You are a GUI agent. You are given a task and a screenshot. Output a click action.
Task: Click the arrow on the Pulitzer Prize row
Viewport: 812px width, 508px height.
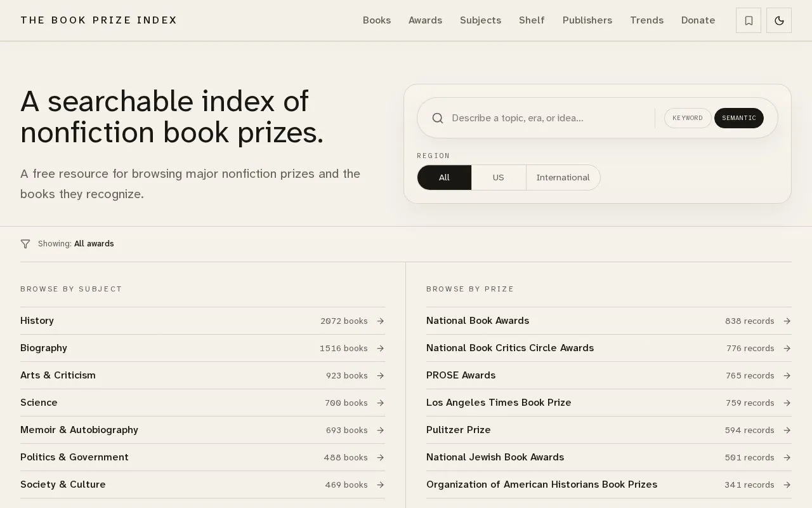point(787,431)
